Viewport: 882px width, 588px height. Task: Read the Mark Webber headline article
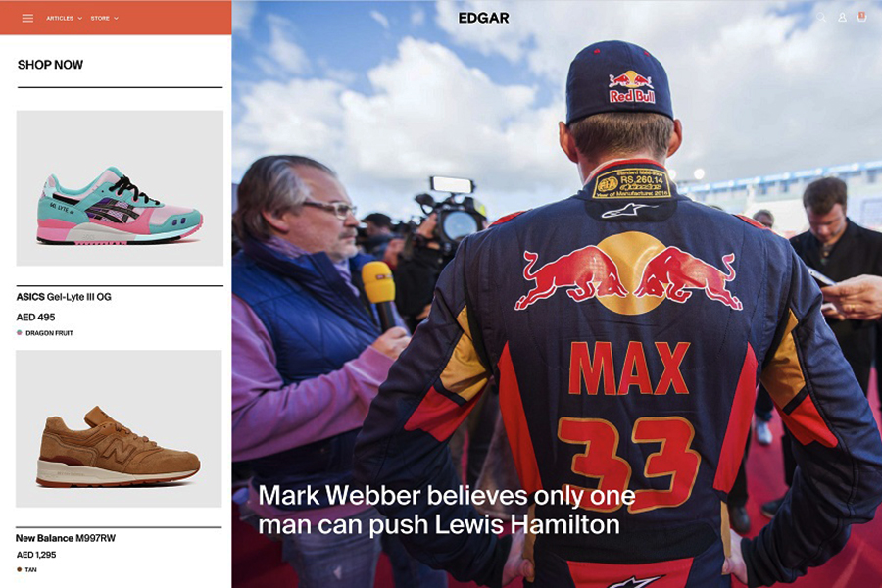[447, 510]
